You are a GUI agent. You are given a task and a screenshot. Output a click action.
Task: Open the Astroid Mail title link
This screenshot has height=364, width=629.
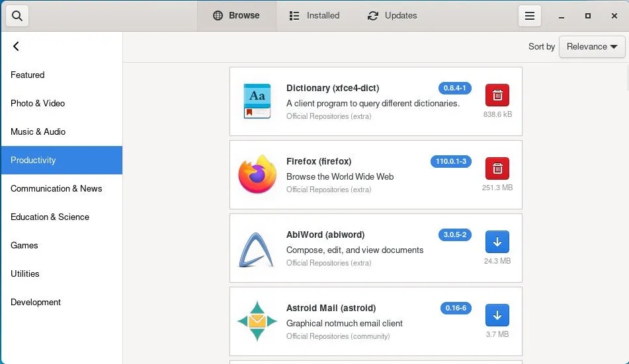coord(331,308)
